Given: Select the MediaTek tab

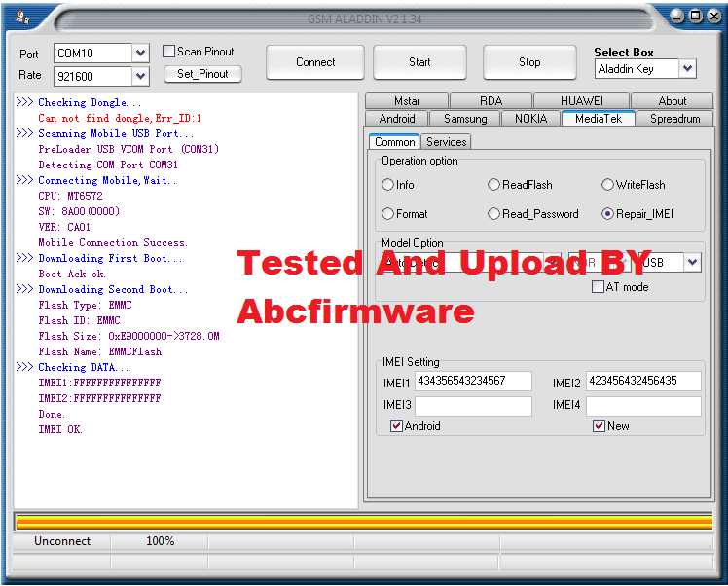Looking at the screenshot, I should pos(598,119).
